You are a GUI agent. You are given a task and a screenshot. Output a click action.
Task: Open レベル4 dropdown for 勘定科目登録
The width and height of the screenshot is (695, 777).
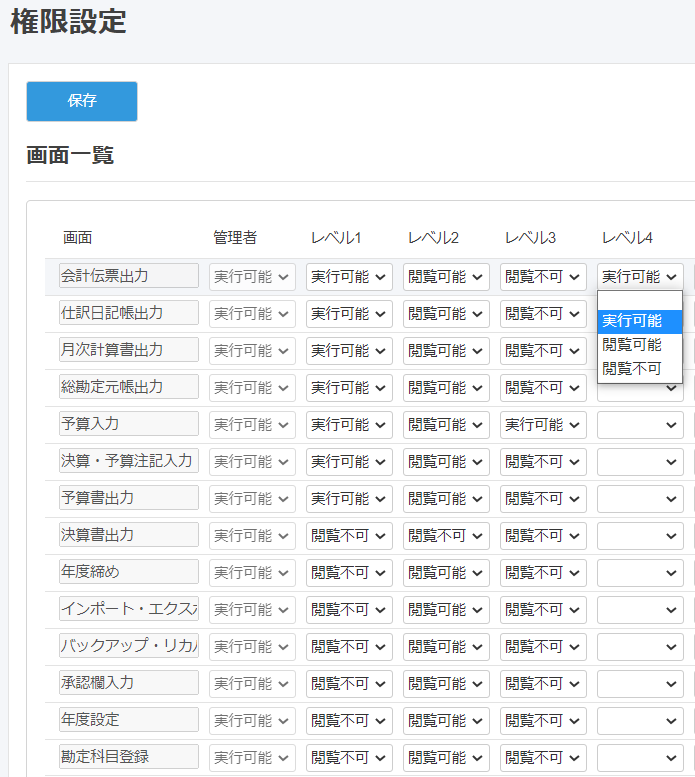point(640,758)
